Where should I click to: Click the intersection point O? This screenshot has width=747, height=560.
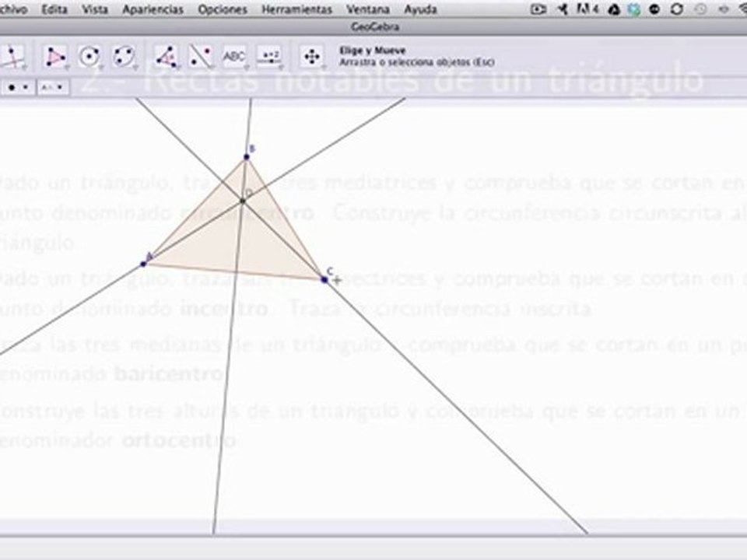(x=243, y=201)
